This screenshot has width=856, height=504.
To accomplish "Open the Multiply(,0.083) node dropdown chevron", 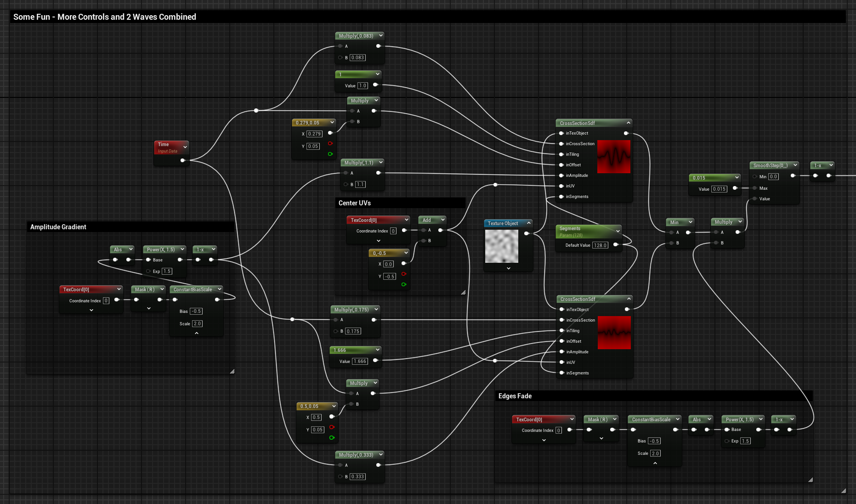I will click(381, 35).
